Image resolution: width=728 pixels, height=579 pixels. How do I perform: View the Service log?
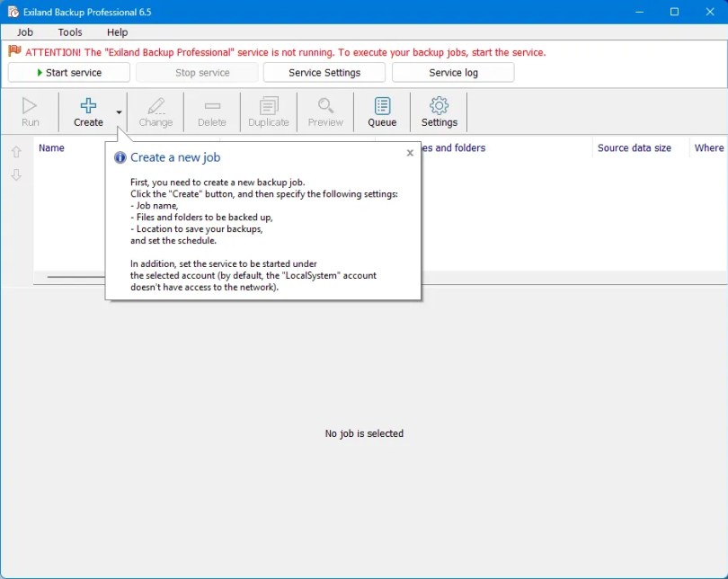453,72
